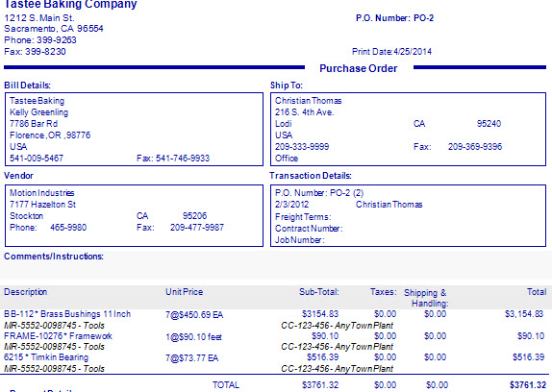Click line total $3,154.83

pos(524,314)
